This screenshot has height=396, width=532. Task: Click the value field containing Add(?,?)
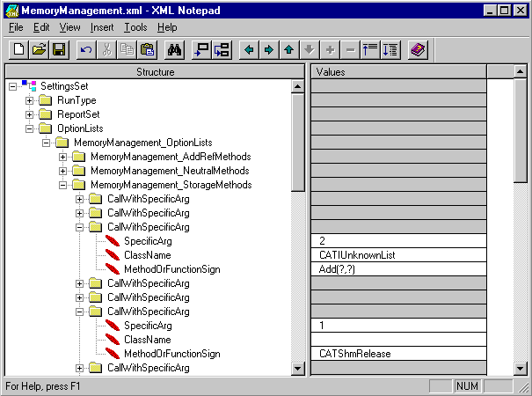coord(398,269)
